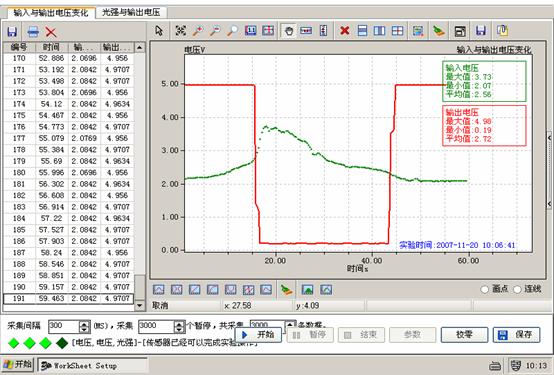The image size is (554, 375).
Task: Click the 校零 zero calibration button
Action: pos(464,334)
